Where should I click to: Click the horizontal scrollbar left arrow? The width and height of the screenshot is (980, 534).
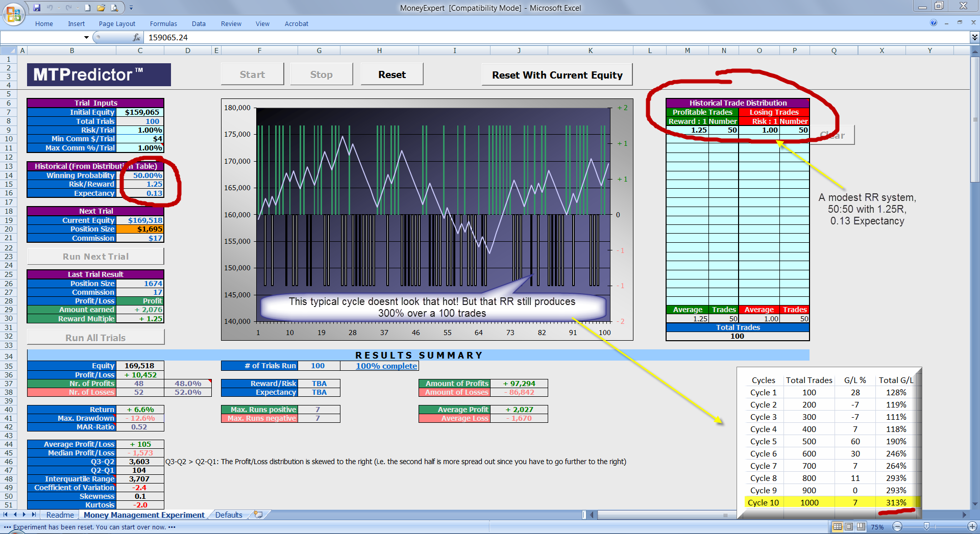(x=592, y=515)
